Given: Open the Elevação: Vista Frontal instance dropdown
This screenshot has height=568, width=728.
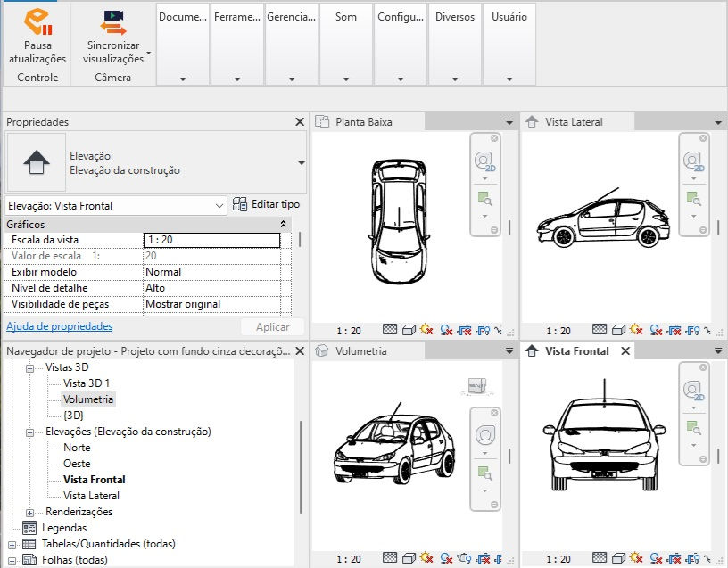Looking at the screenshot, I should [219, 206].
